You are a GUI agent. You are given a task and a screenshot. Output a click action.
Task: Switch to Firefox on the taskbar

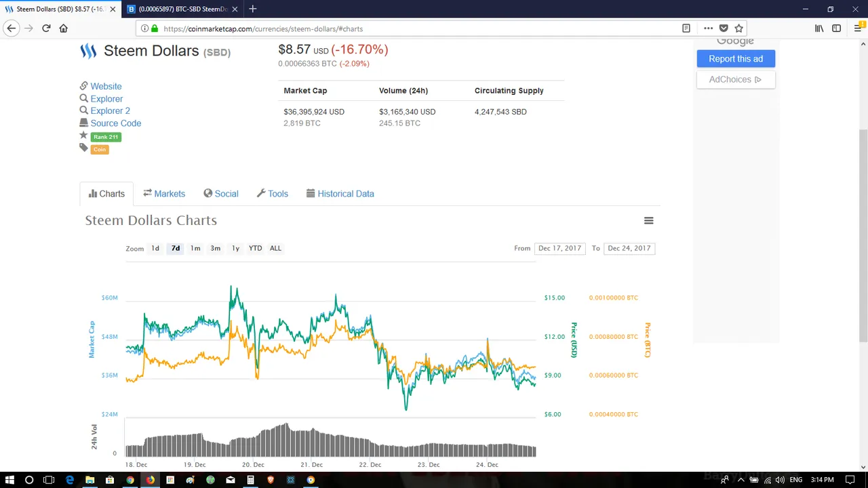tap(150, 480)
